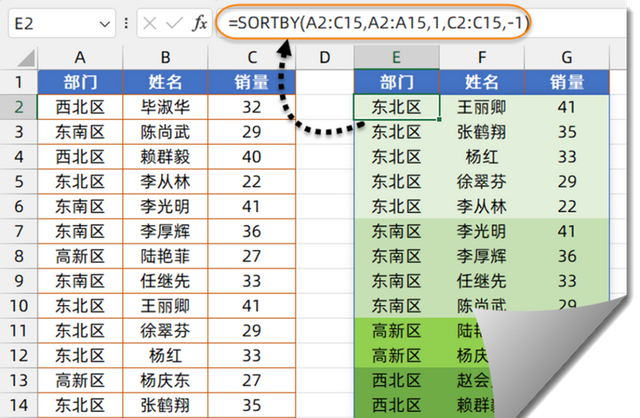This screenshot has width=640, height=418.
Task: Click the confirm checkmark formula icon
Action: [x=174, y=24]
